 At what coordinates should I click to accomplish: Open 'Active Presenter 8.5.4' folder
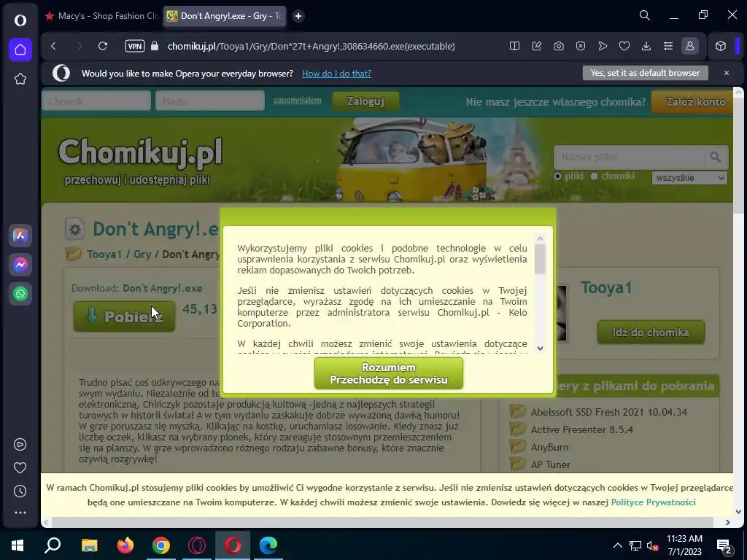pos(582,429)
